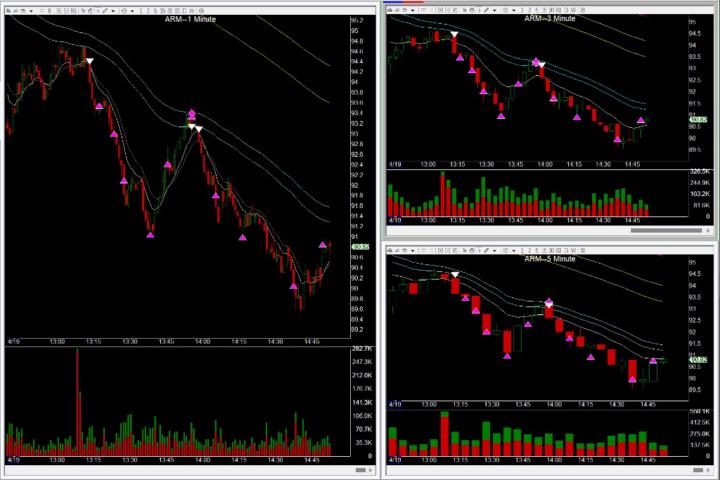Click the first icon in ARM 3 Minute toolbar
The image size is (720, 480).
tap(390, 10)
